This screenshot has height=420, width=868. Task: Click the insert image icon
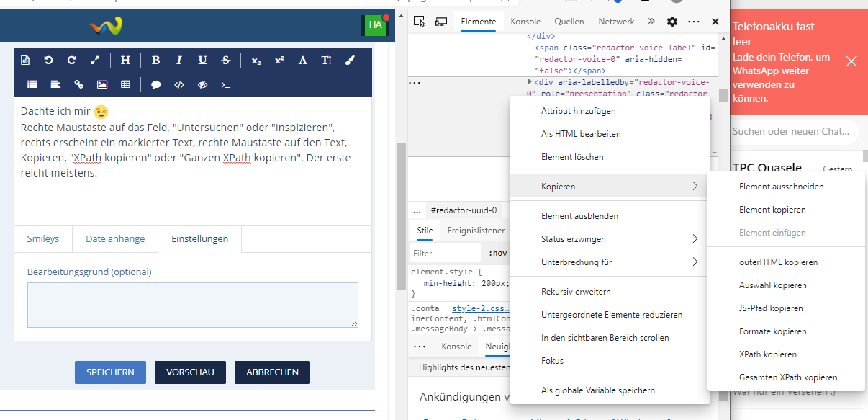point(102,84)
